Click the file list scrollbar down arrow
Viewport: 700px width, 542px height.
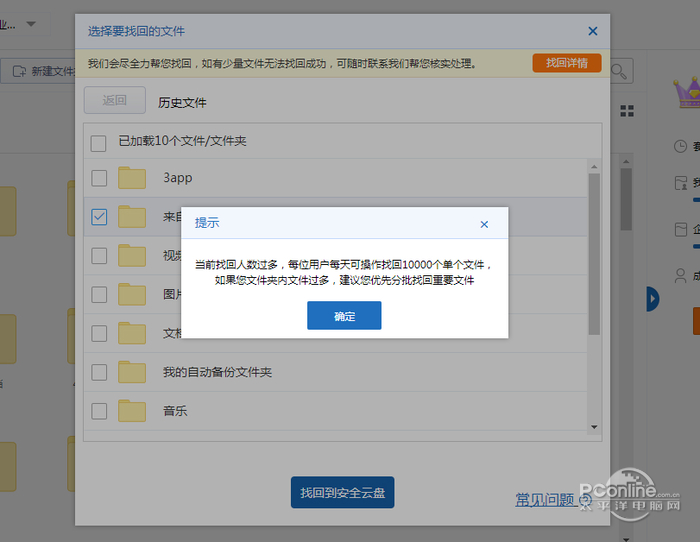pos(594,427)
